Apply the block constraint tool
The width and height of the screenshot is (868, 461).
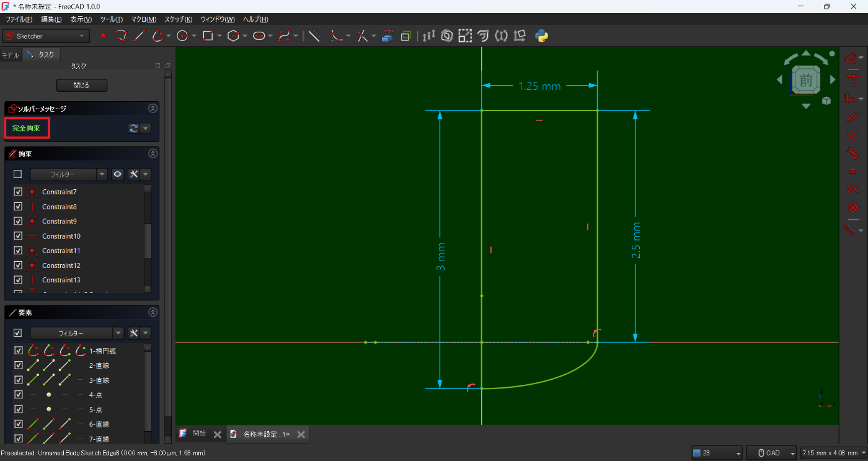852,207
